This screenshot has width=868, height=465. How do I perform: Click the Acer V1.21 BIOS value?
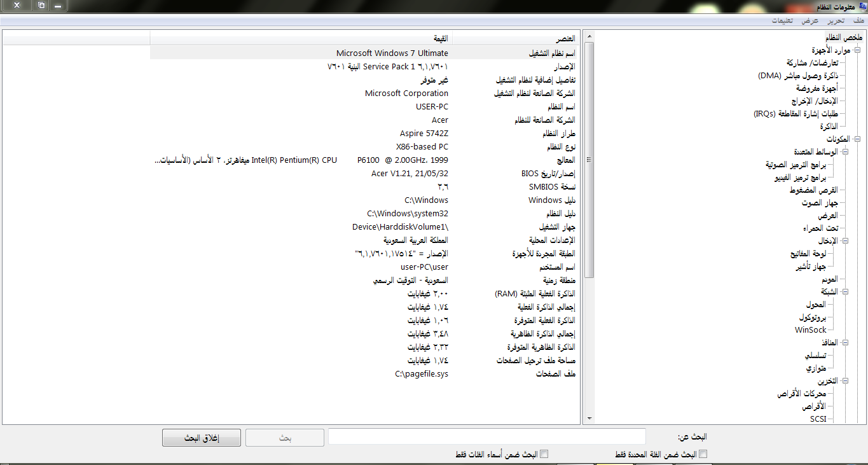coord(410,174)
